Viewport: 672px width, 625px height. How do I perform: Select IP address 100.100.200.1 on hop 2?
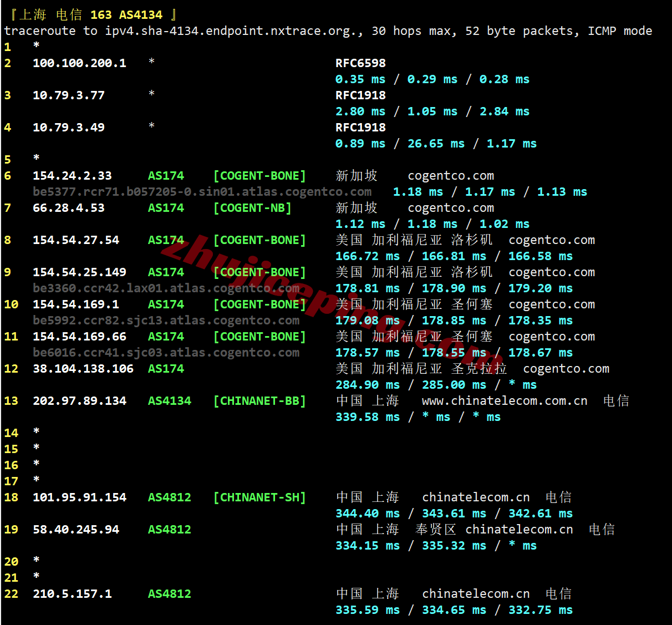(x=79, y=63)
